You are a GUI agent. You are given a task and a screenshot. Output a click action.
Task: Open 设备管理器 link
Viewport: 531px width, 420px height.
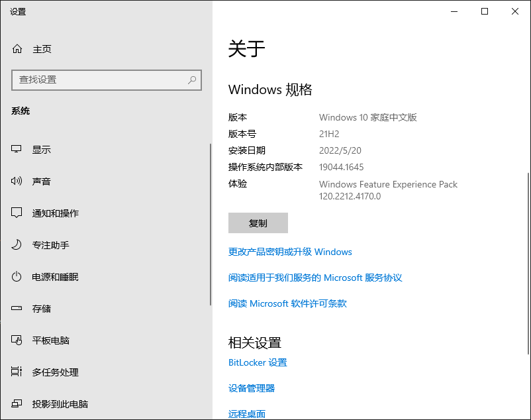pyautogui.click(x=252, y=388)
